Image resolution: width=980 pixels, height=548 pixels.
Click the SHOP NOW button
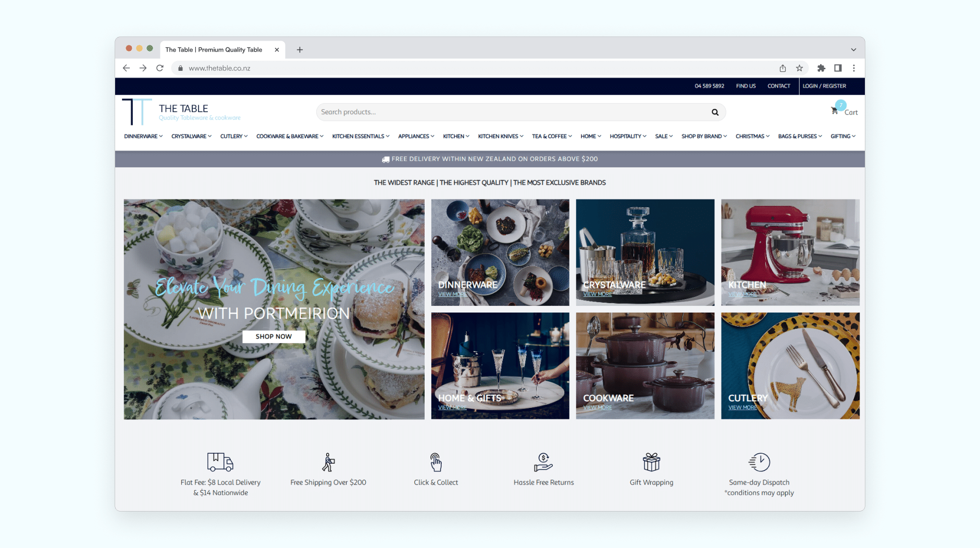tap(274, 337)
